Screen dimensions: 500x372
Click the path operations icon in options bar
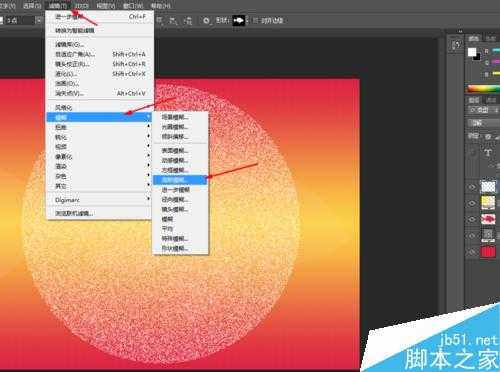(159, 21)
